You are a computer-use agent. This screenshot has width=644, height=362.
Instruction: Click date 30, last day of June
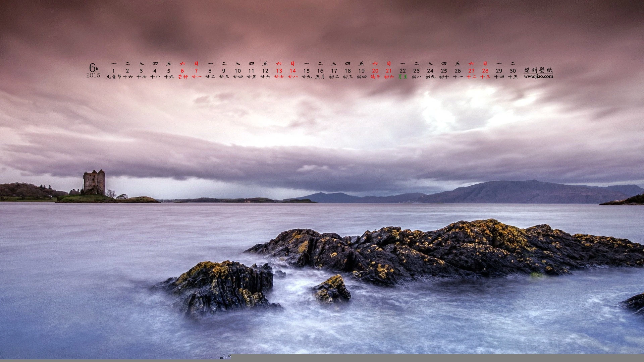(513, 71)
